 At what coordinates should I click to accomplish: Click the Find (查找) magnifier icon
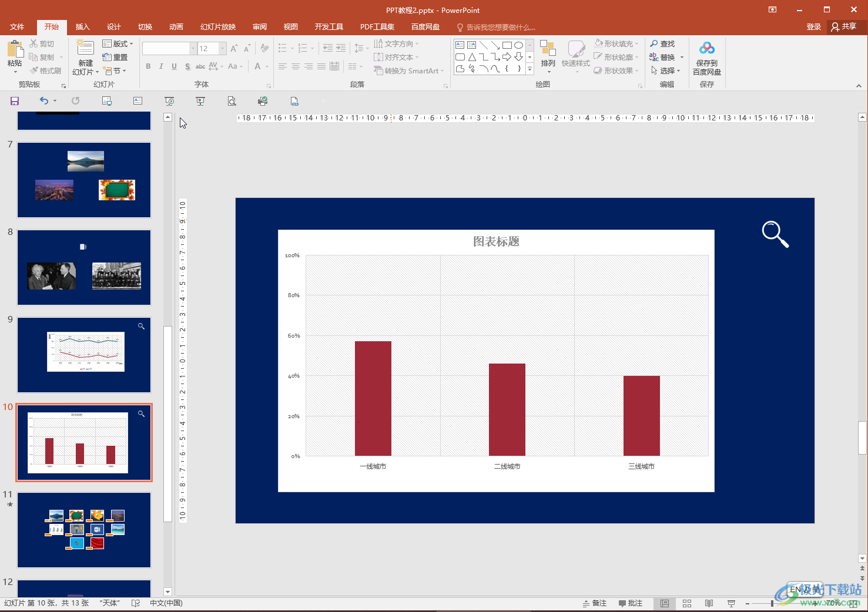[x=654, y=43]
